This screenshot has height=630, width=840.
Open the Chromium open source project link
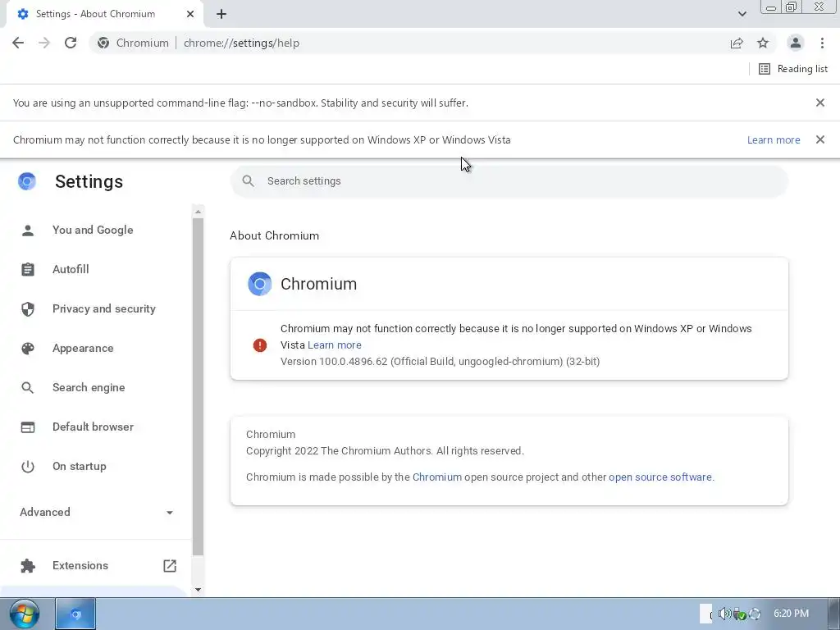(x=436, y=477)
